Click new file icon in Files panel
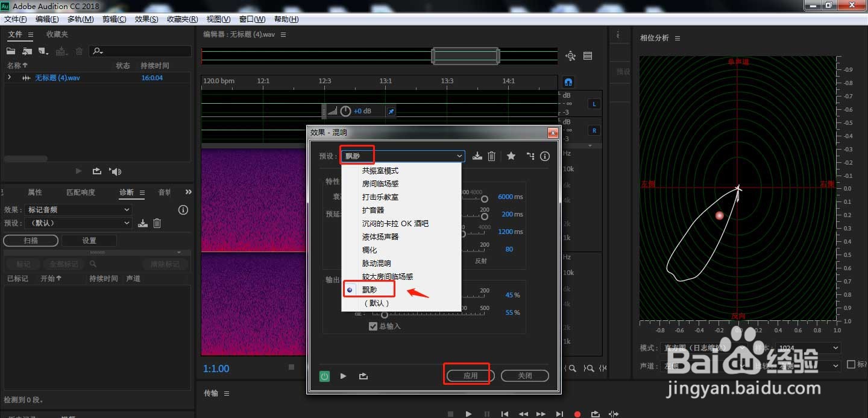The image size is (868, 418). click(x=43, y=51)
